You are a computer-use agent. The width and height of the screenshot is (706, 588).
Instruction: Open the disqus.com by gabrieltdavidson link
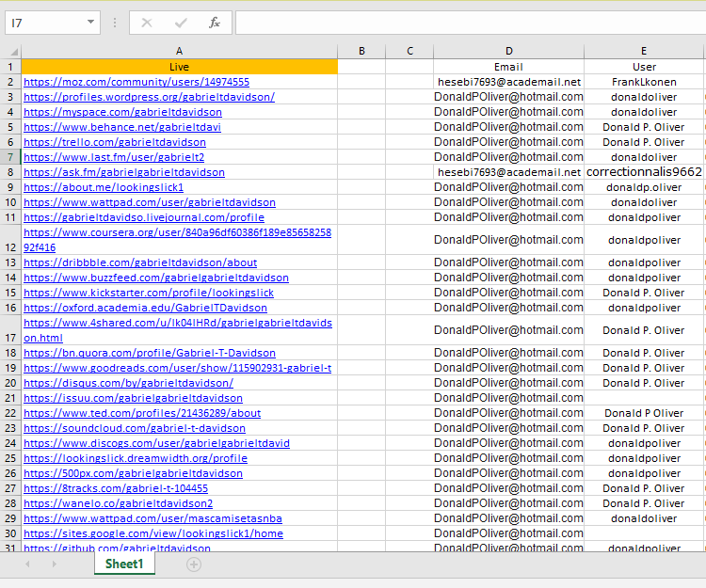(128, 383)
